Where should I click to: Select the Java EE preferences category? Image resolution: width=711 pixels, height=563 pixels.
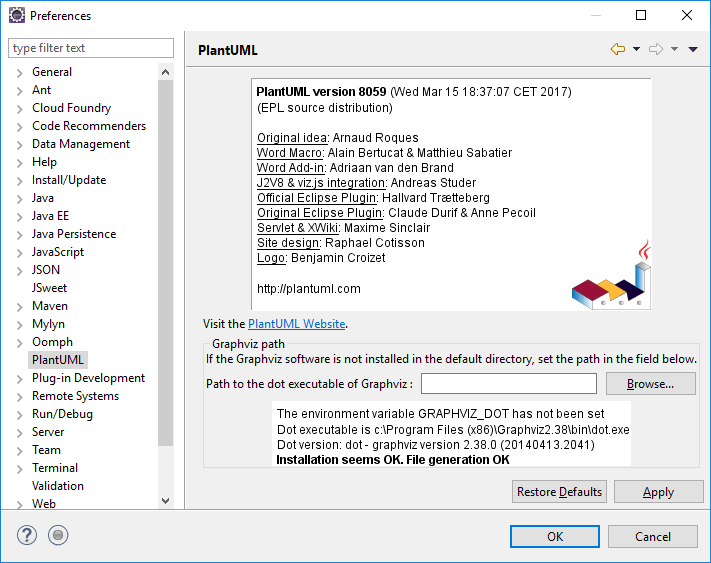[50, 216]
